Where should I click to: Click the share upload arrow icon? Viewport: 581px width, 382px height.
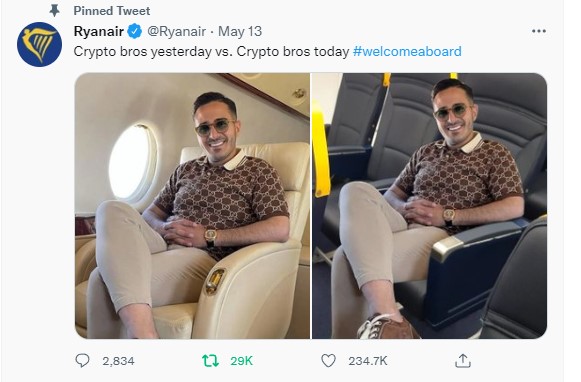click(463, 361)
